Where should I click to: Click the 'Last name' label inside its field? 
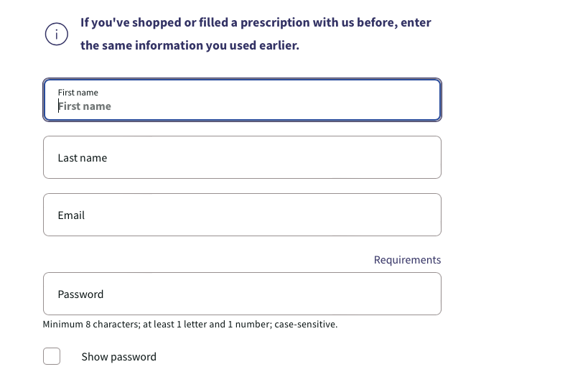point(83,158)
